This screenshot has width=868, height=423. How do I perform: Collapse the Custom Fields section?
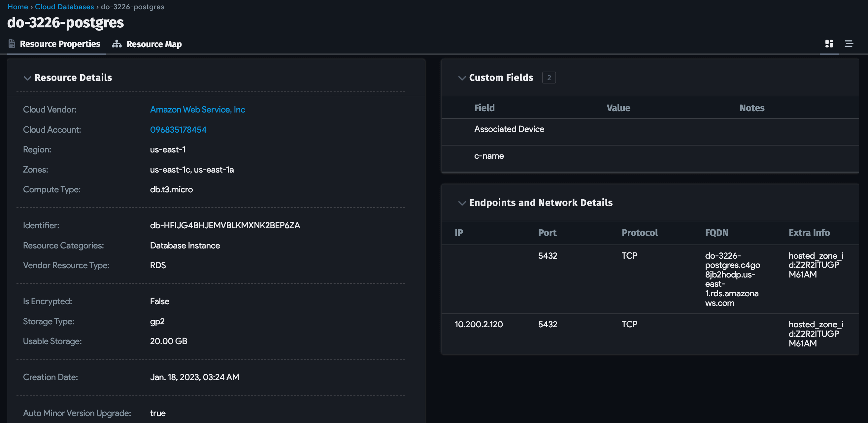point(462,78)
